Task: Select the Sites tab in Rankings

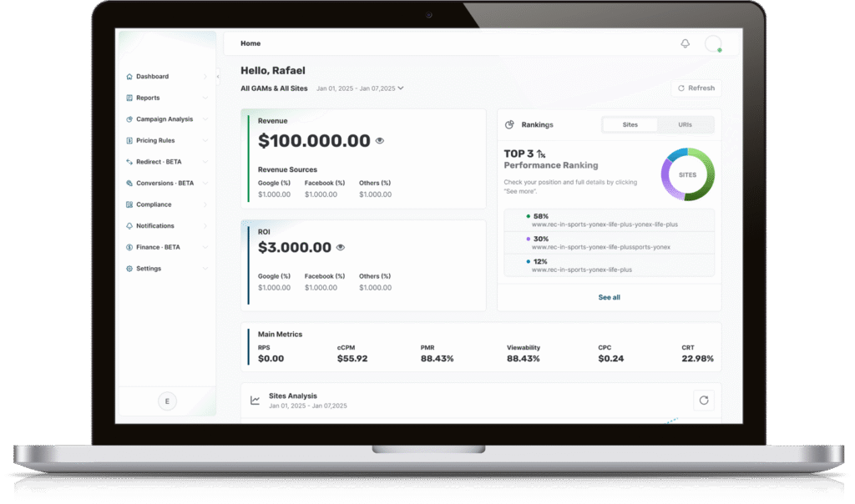Action: [630, 125]
